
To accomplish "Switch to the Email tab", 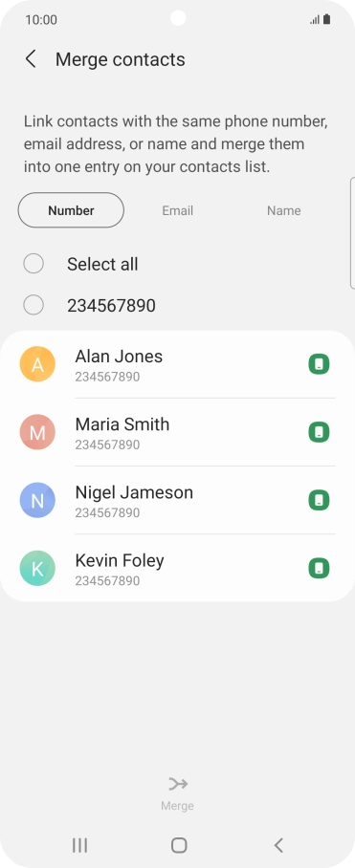I will pos(177,210).
